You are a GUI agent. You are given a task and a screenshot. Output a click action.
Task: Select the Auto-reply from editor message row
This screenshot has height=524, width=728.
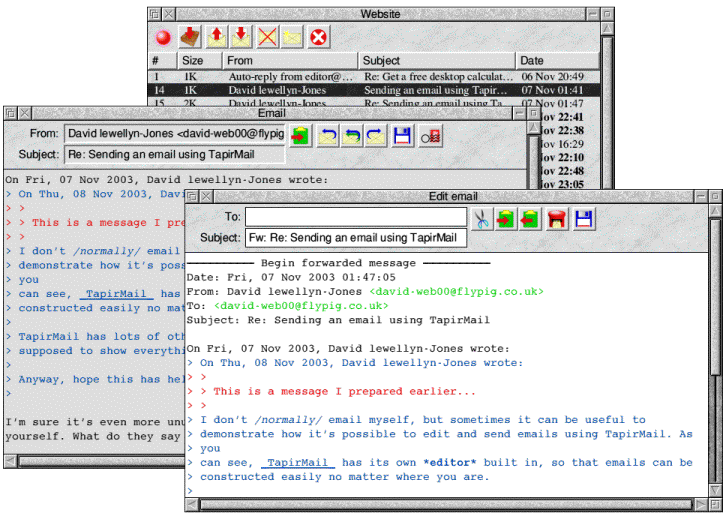pos(374,77)
